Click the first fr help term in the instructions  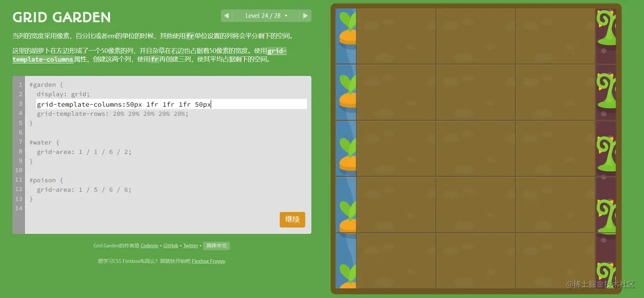tap(190, 36)
